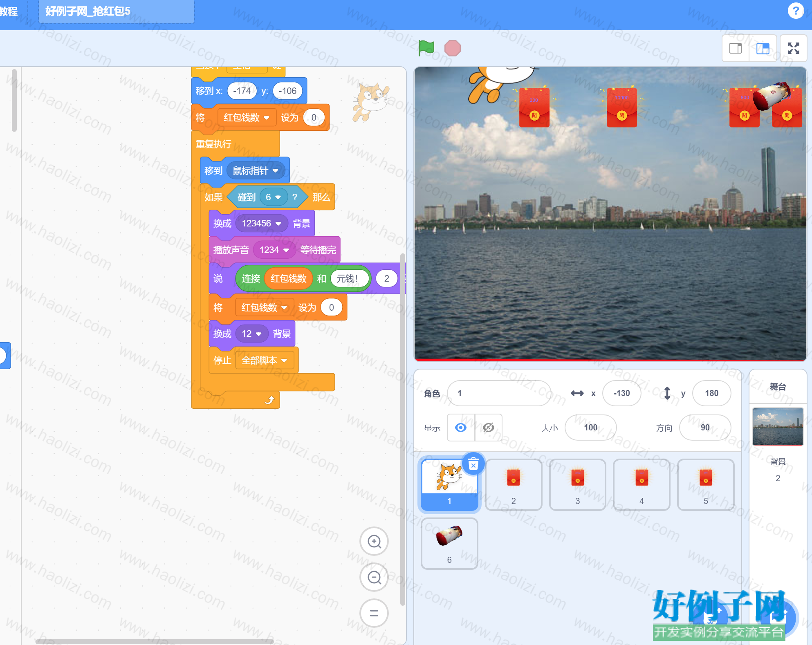
Task: Select sprite 3 red envelope
Action: 577,484
